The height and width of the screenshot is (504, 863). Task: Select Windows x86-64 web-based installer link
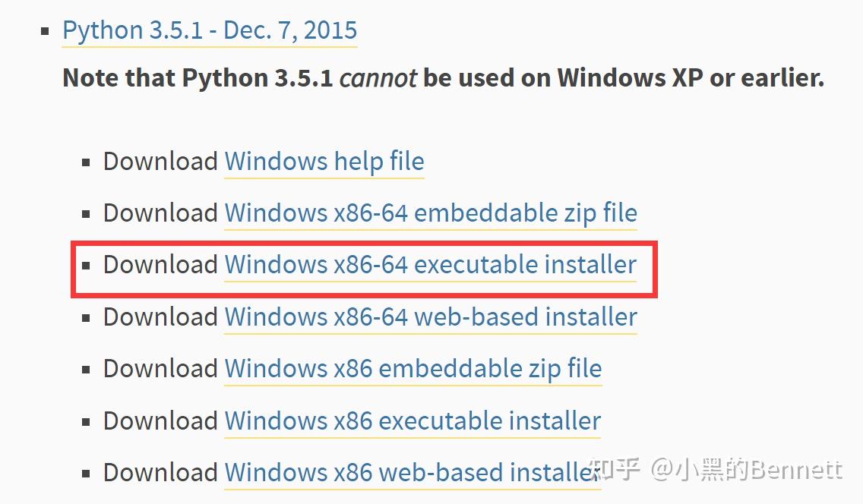click(x=431, y=317)
